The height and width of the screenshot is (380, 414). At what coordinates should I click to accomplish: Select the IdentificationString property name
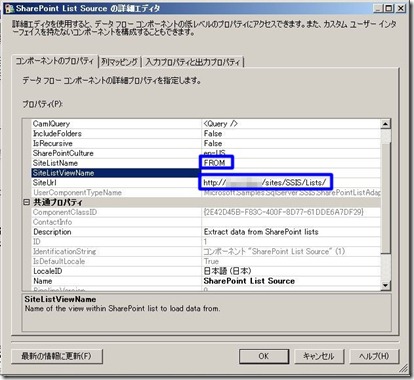coord(64,252)
